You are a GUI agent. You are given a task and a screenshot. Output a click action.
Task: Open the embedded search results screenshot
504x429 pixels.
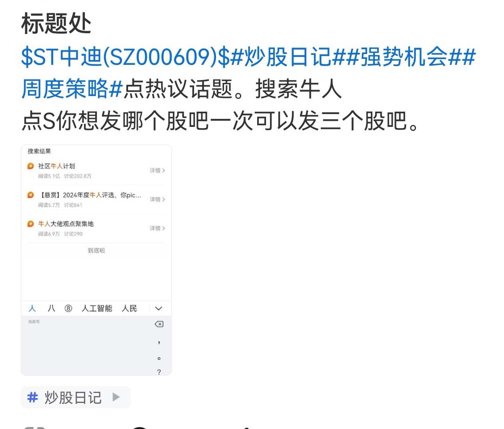click(96, 260)
